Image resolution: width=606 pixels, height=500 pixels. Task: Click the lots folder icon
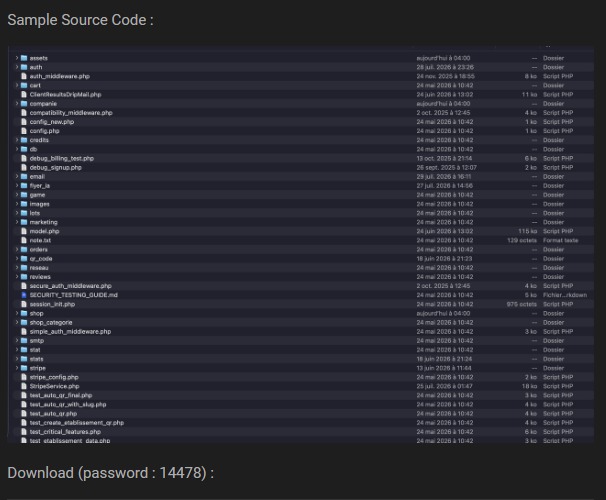[24, 213]
